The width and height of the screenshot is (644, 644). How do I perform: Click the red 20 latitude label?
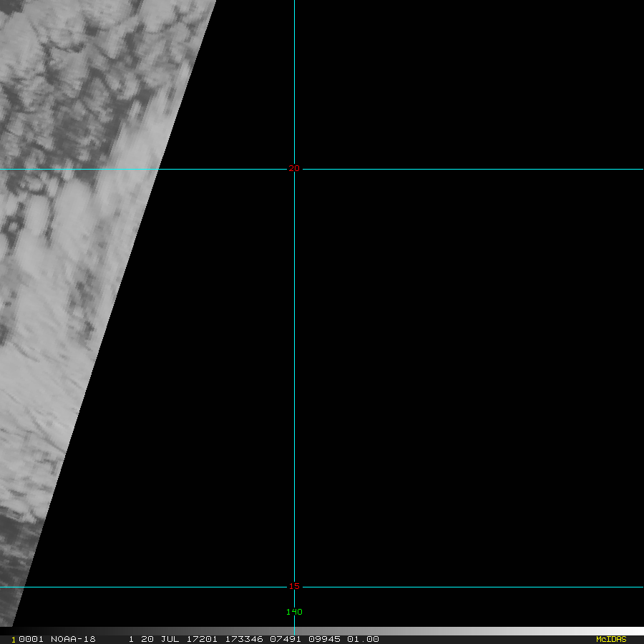(293, 169)
